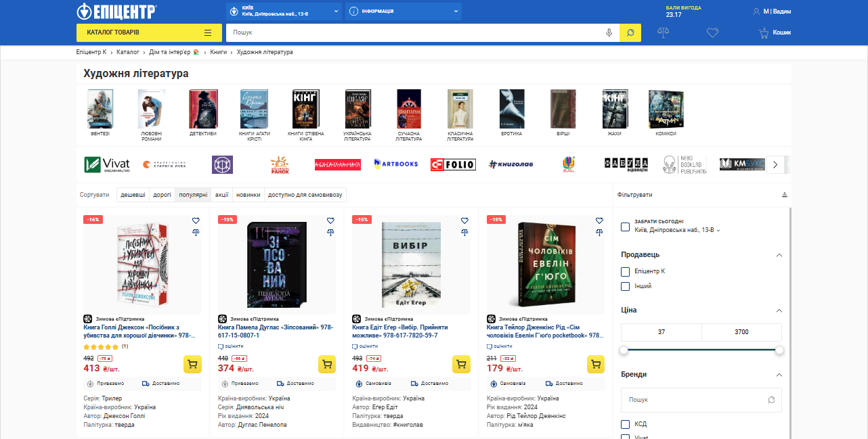Click the right price slider handle
The image size is (868, 439).
(x=779, y=350)
